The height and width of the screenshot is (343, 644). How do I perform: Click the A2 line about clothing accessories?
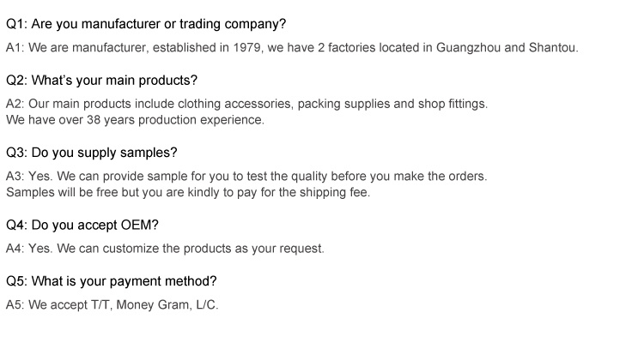click(x=246, y=104)
